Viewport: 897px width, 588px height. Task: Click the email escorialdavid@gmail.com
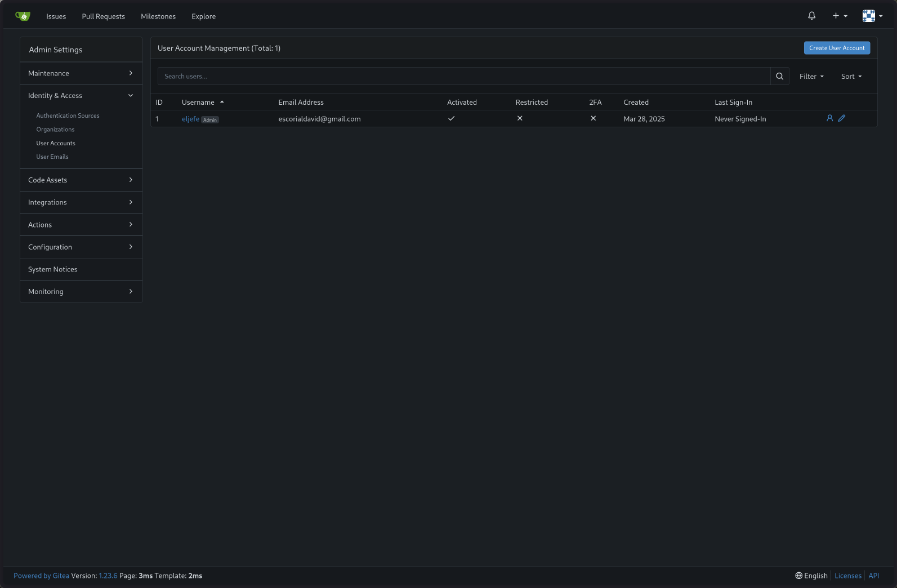click(x=319, y=119)
